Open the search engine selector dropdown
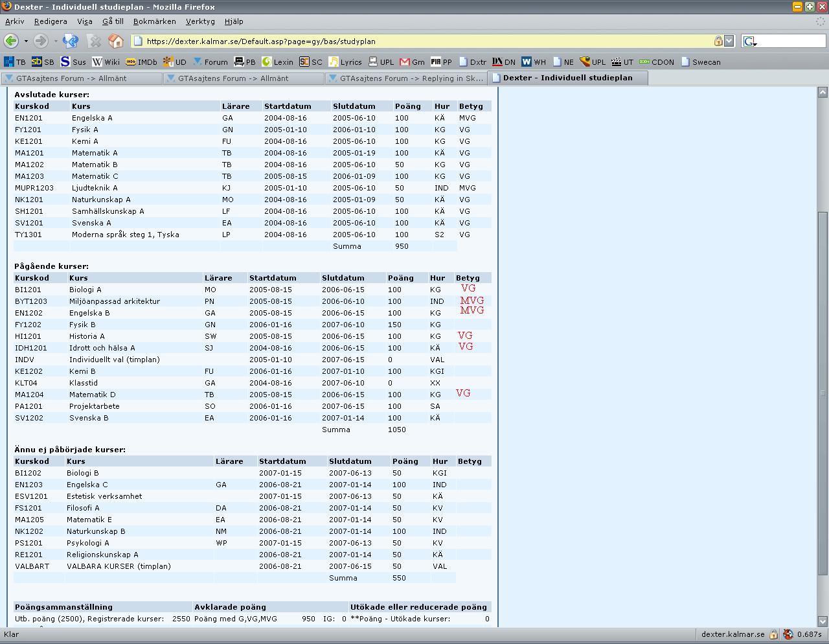829x644 pixels. click(x=750, y=41)
